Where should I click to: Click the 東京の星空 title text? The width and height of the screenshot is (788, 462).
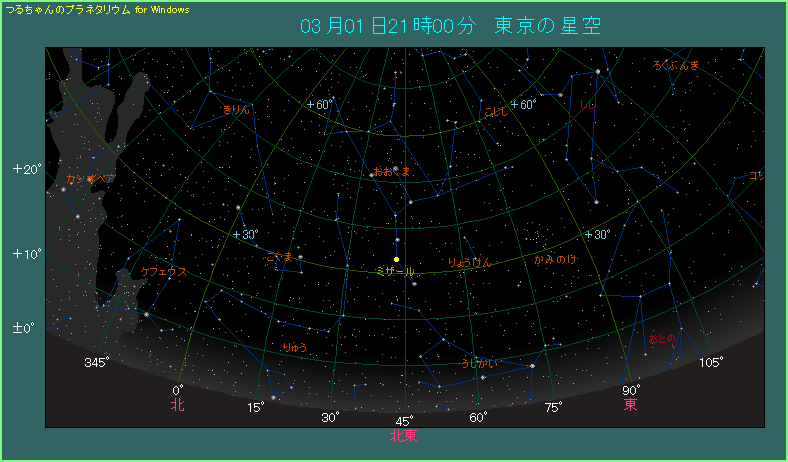click(x=548, y=25)
